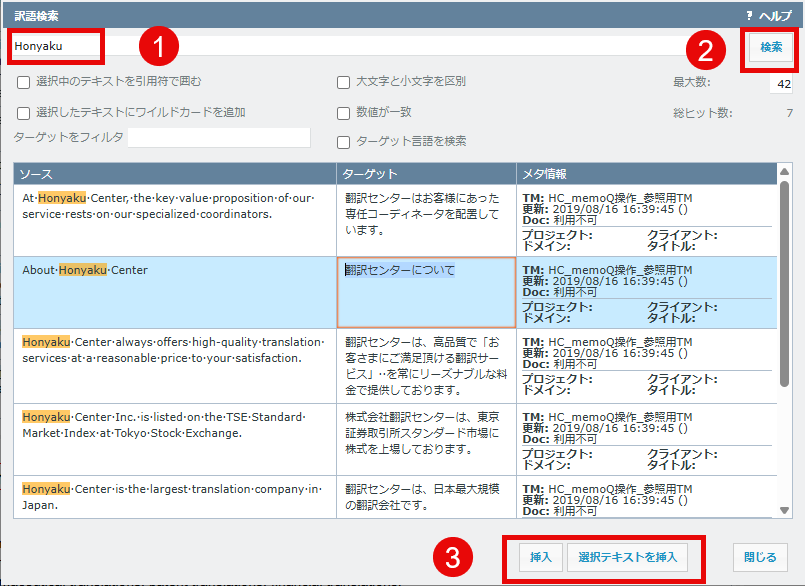805x586 pixels.
Task: Enable 選択中のテキストを引用符で囲む checkbox
Action: 23,82
